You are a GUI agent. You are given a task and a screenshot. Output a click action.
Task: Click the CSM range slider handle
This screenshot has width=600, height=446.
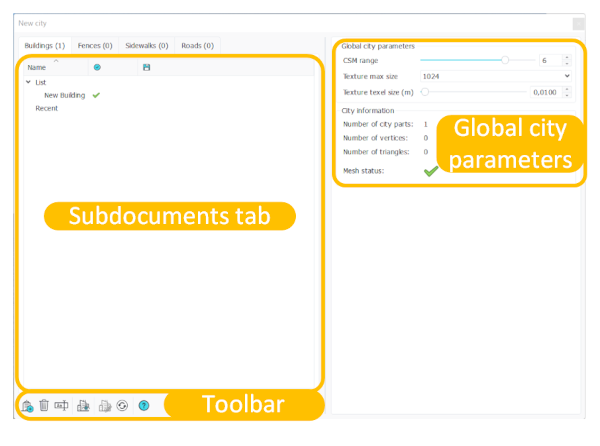[x=505, y=60]
